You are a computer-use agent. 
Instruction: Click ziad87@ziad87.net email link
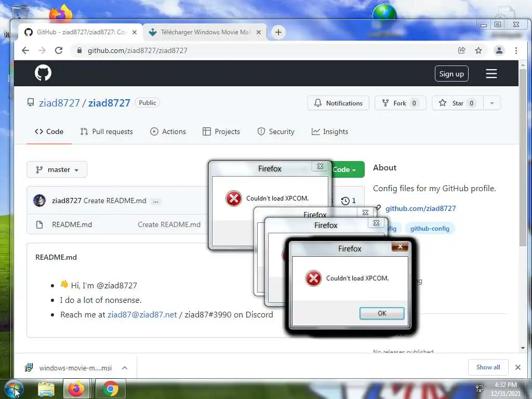click(x=142, y=314)
